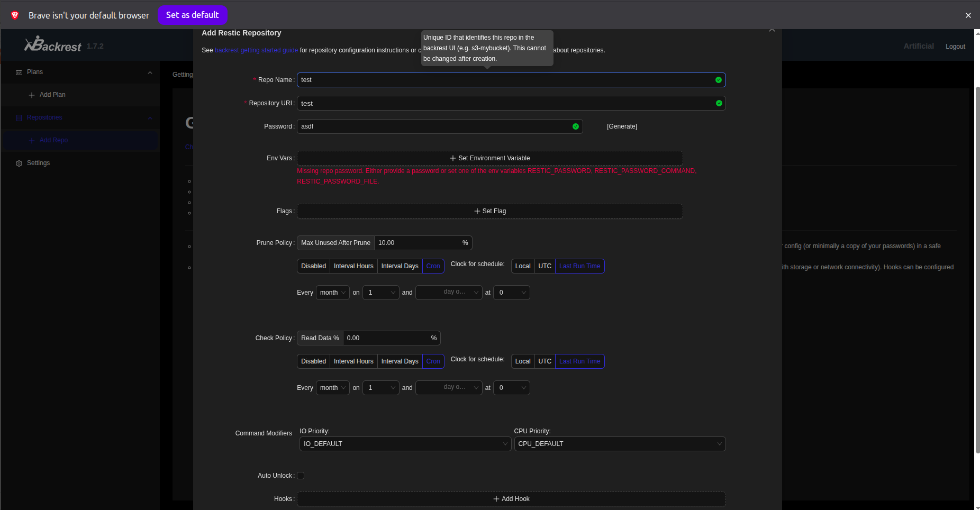
Task: Choose UTC clock for prune schedule
Action: click(x=545, y=266)
